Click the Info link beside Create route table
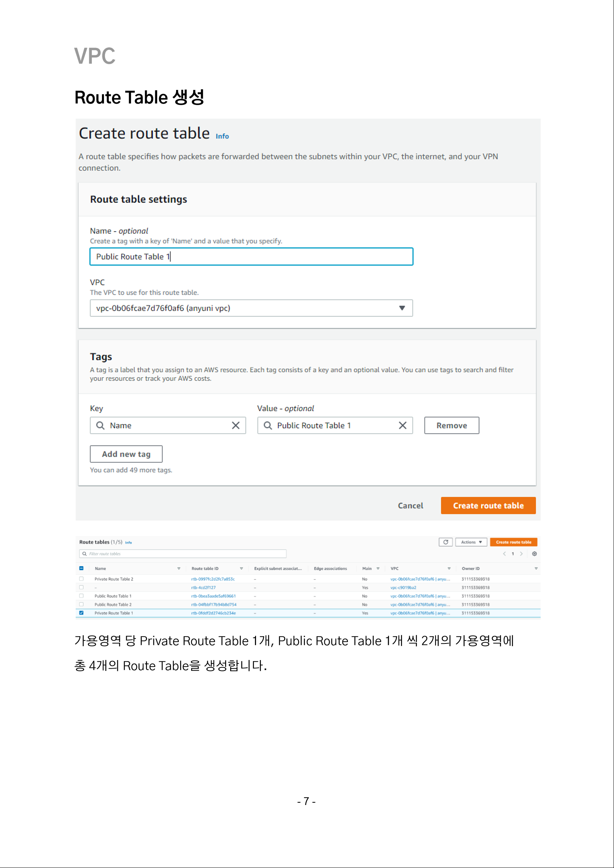Image resolution: width=614 pixels, height=868 pixels. tap(222, 136)
